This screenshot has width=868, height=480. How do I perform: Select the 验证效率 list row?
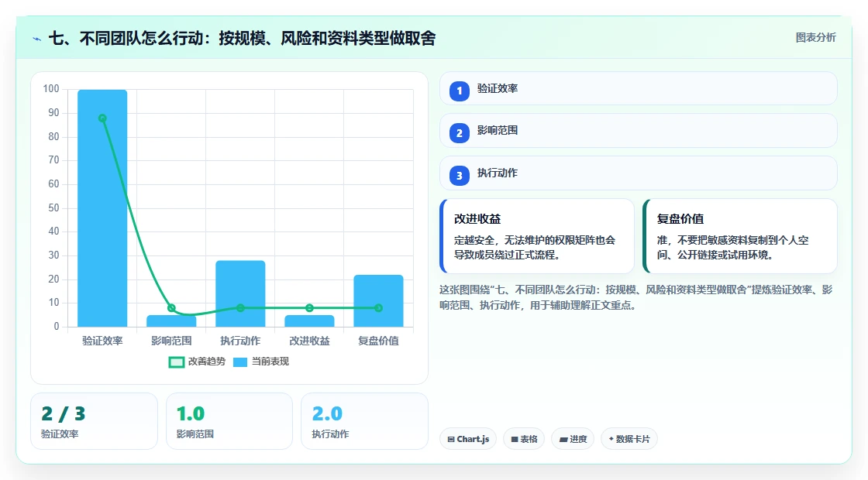(x=639, y=88)
